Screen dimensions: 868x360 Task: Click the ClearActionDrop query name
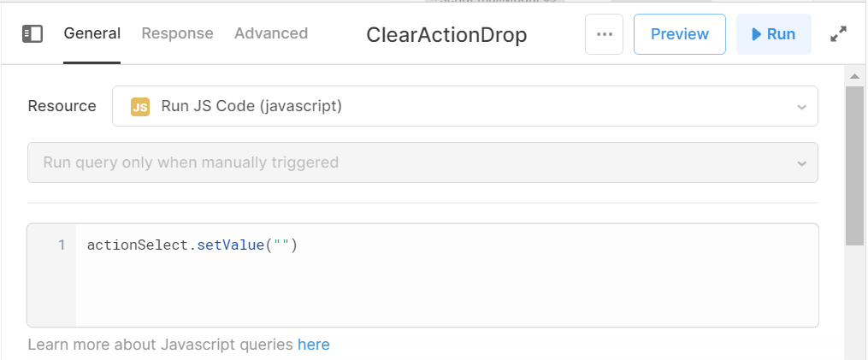[x=446, y=35]
